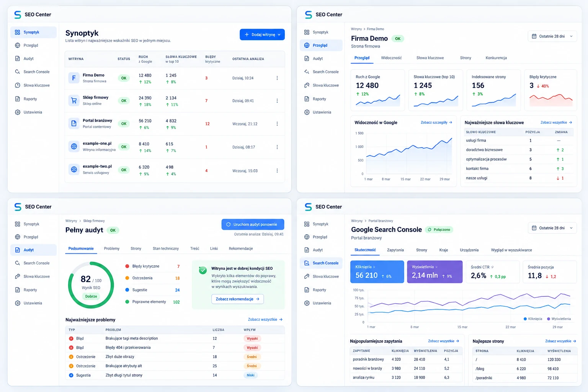Expand Ostatnie 28 dni dropdown in Google Search Console panel
This screenshot has width=588, height=392.
point(552,228)
